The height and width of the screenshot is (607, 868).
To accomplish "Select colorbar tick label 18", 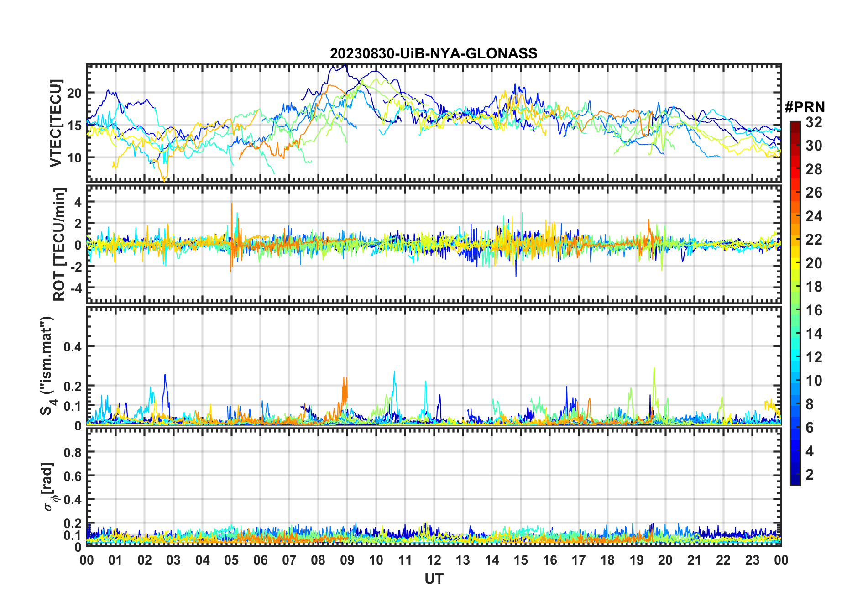I will pyautogui.click(x=814, y=287).
